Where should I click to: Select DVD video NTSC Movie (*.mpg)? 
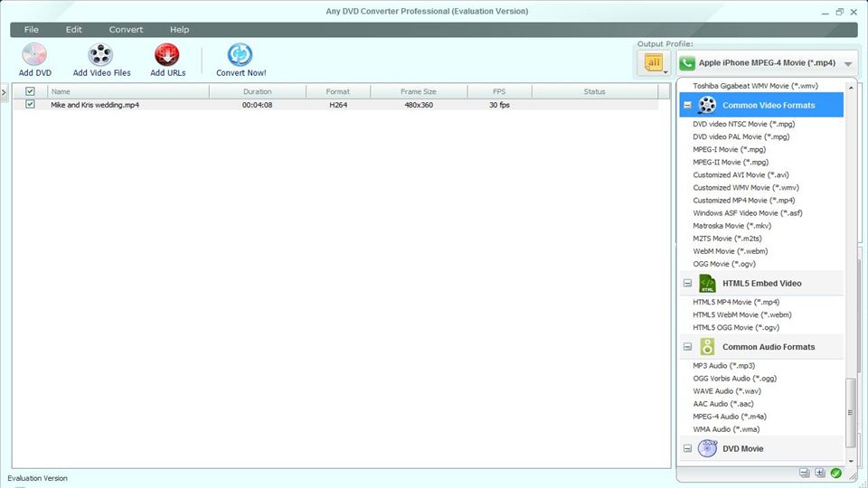pyautogui.click(x=743, y=124)
